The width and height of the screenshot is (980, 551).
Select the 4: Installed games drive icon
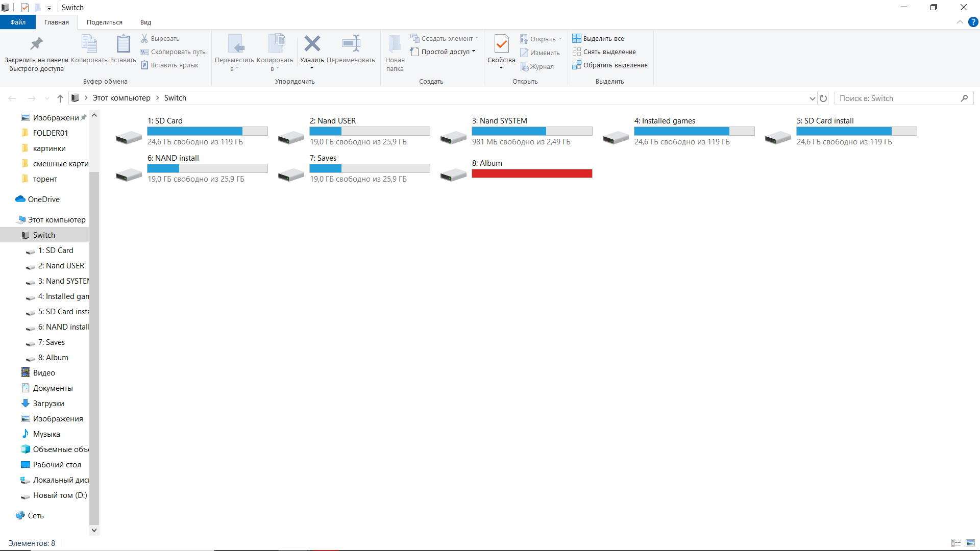tap(616, 137)
